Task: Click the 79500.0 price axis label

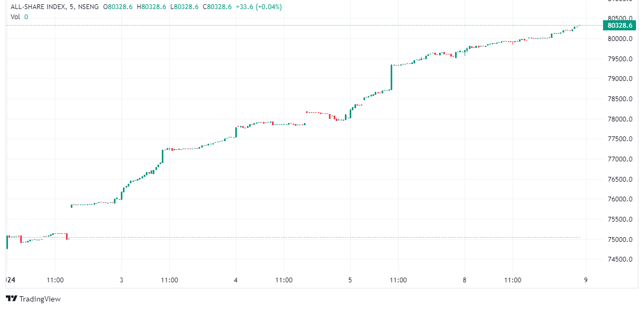Action: (621, 59)
